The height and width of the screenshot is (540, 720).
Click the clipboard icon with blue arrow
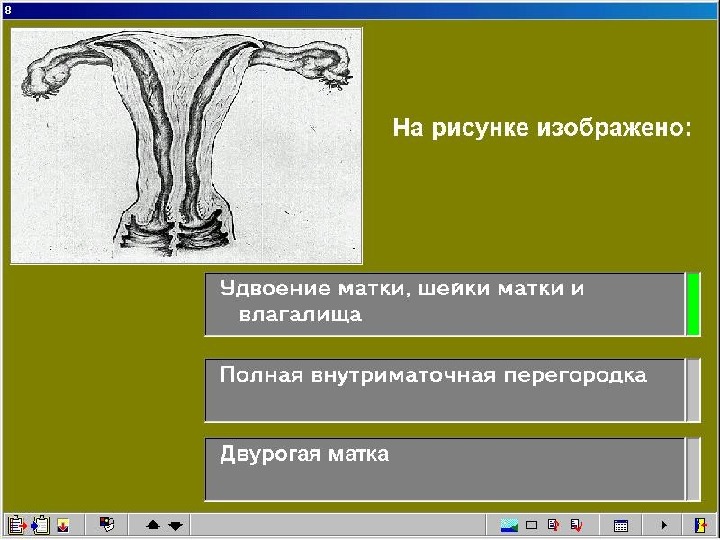(40, 525)
